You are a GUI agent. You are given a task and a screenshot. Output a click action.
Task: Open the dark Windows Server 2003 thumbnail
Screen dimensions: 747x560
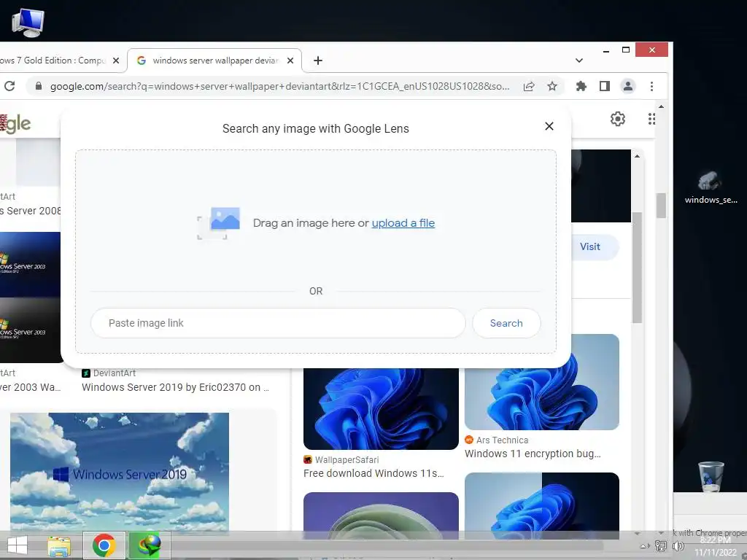pos(31,330)
